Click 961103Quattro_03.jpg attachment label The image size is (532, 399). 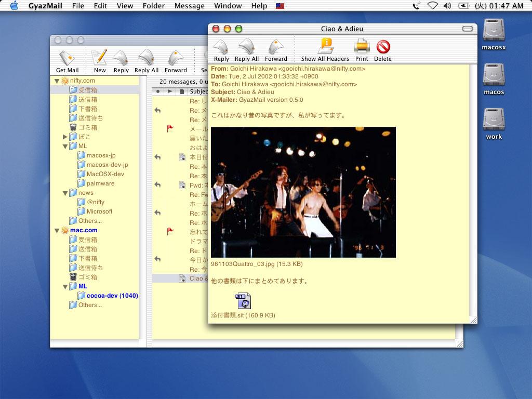click(257, 264)
